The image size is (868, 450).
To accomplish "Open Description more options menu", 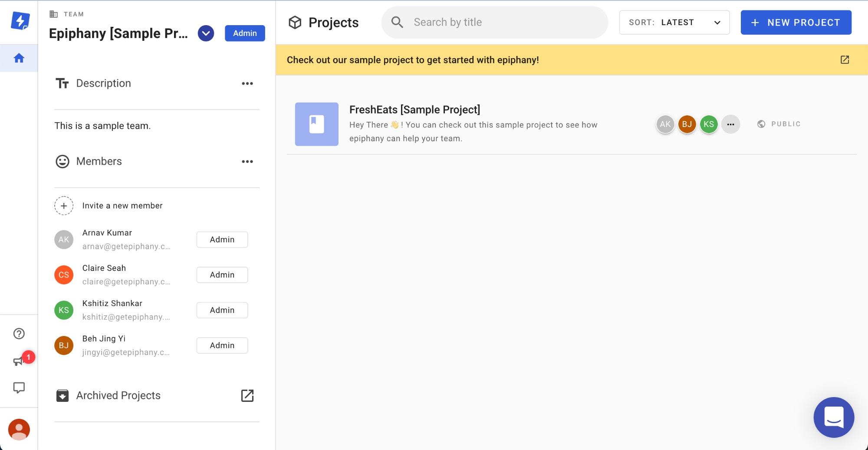I will (247, 83).
